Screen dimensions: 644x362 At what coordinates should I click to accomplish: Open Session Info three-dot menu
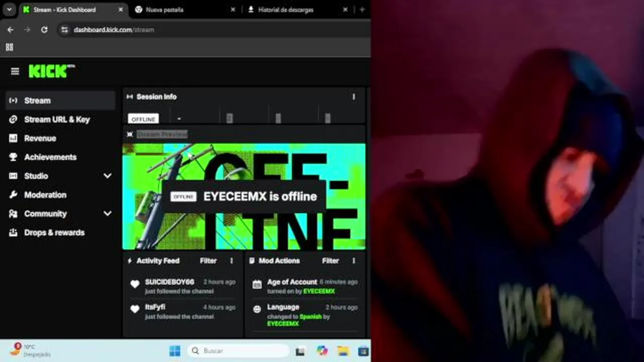(x=354, y=97)
